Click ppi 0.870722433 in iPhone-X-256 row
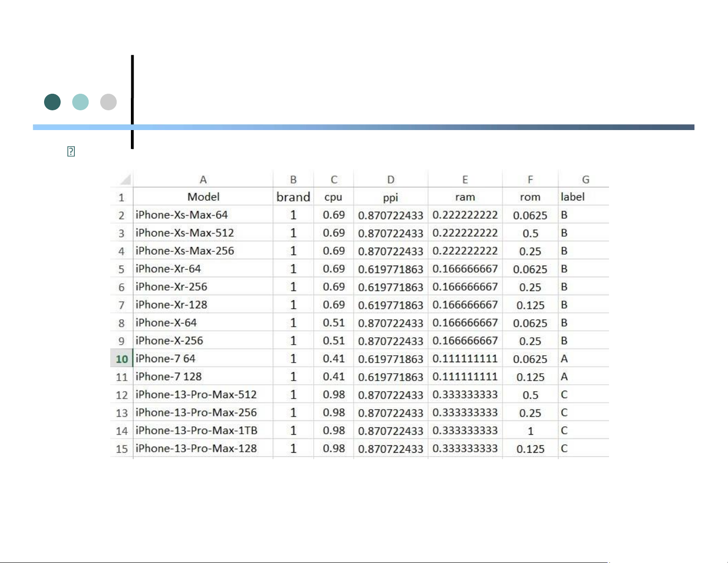 (391, 341)
